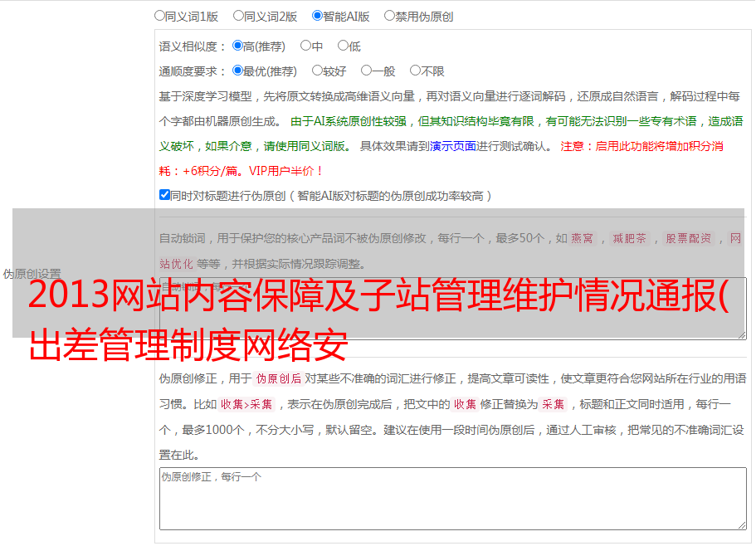Choose the 智能AI版 radio option
Viewport: 756px width, 546px height.
pos(317,16)
